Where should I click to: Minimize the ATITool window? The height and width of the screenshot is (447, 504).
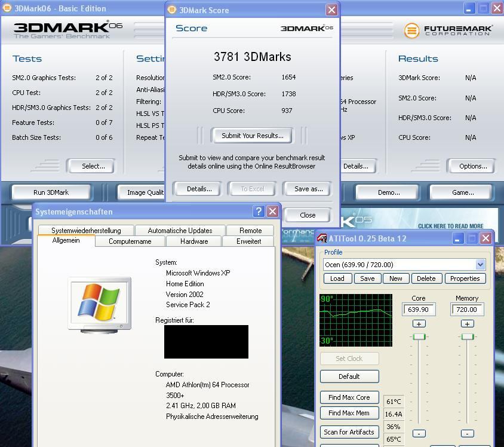pos(457,238)
